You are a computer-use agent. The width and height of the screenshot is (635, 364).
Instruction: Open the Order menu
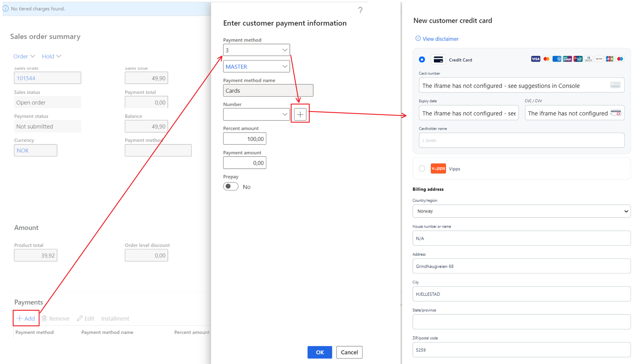(24, 56)
